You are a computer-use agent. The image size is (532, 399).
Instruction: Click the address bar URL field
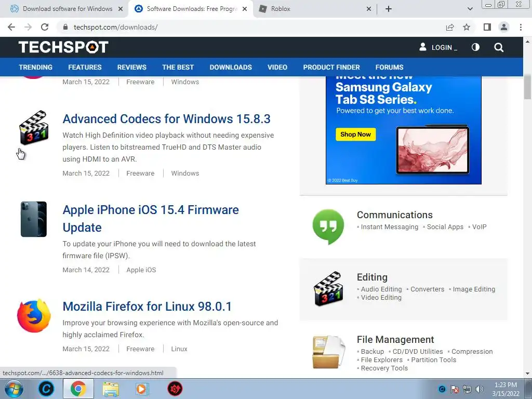click(251, 27)
